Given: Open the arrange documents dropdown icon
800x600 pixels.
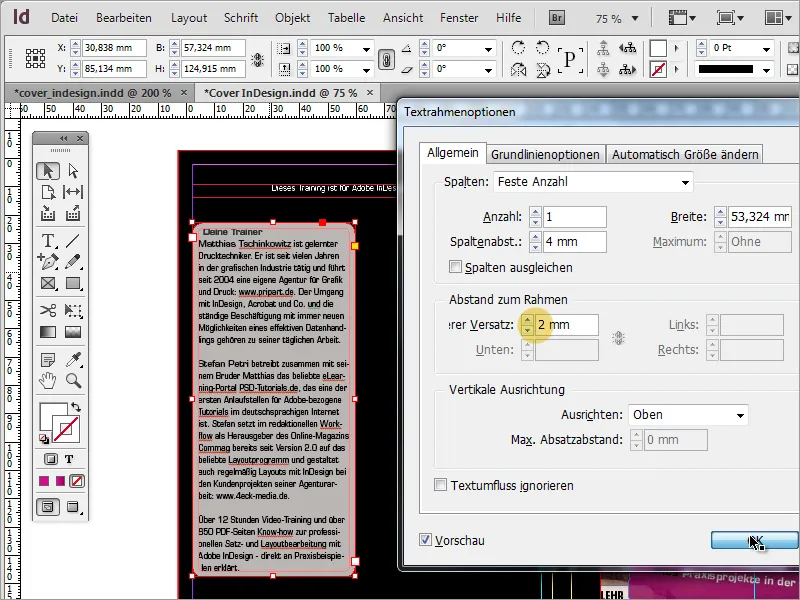Looking at the screenshot, I should click(x=778, y=18).
